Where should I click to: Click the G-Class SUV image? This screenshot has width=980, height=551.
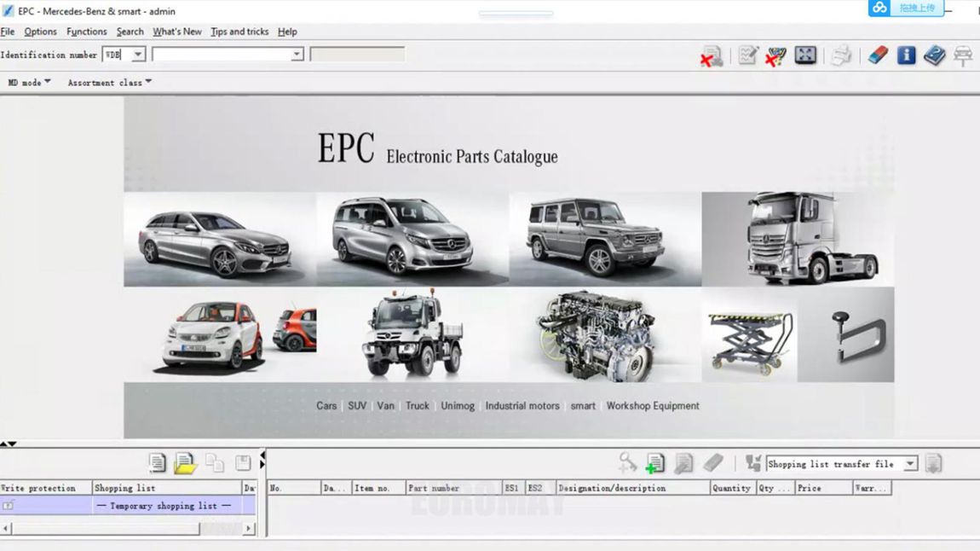[x=605, y=240]
